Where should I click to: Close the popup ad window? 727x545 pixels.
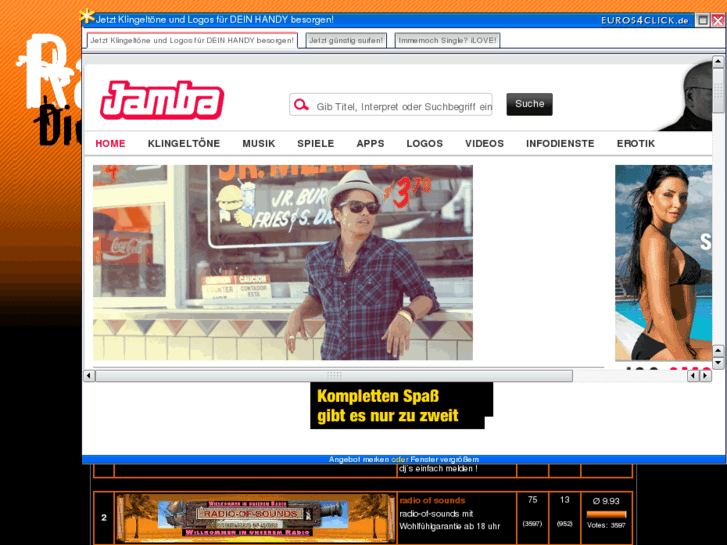[x=718, y=20]
